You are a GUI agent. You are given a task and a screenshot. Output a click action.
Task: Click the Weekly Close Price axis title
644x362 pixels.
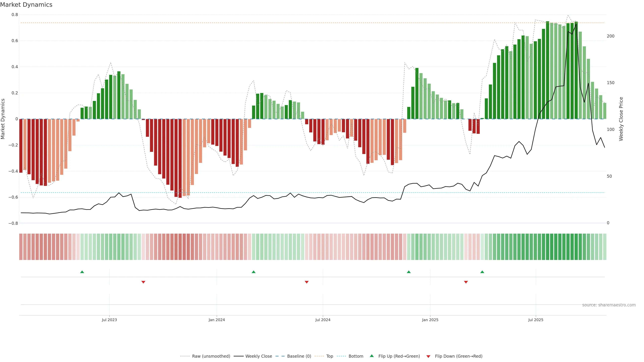tap(621, 119)
